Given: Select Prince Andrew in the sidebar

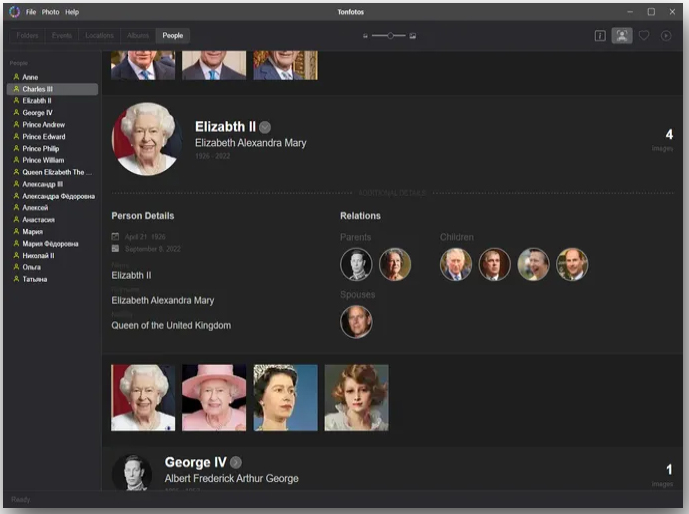Looking at the screenshot, I should (52, 125).
